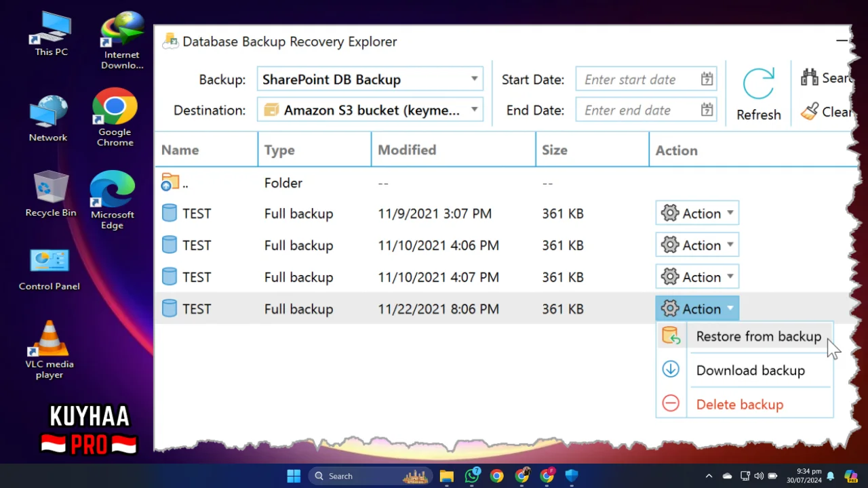Image resolution: width=868 pixels, height=488 pixels.
Task: Open the Start Date calendar picker icon
Action: point(707,79)
